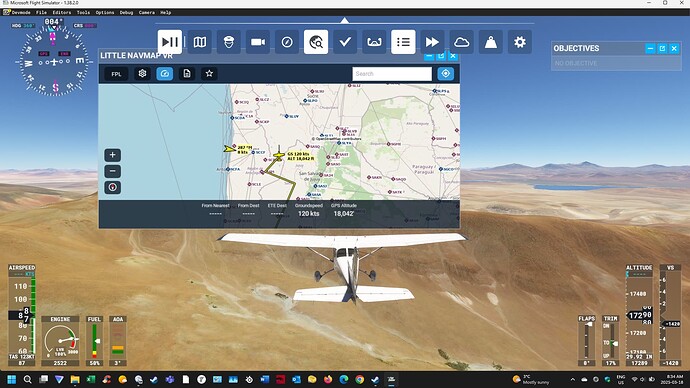Click the map zoom out minus button

click(113, 171)
